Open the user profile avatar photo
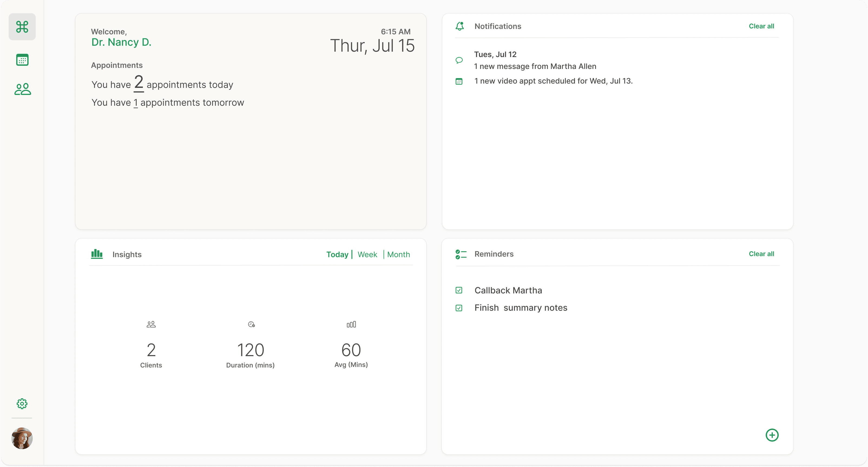 [x=22, y=438]
